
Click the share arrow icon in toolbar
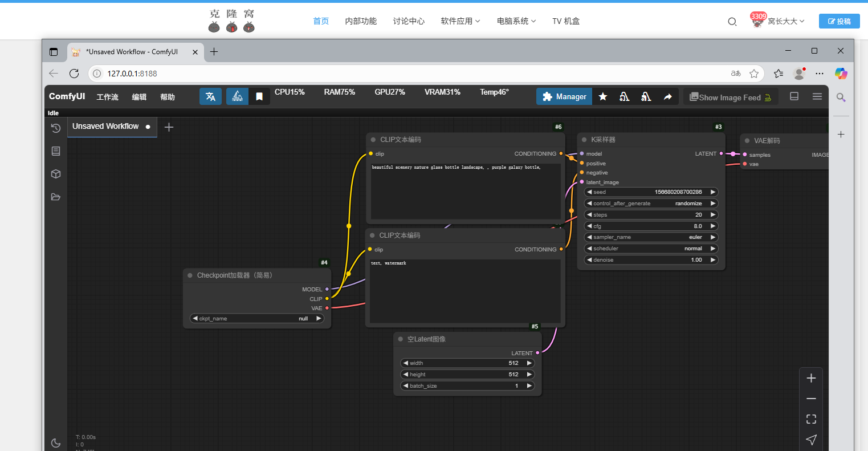click(x=667, y=97)
